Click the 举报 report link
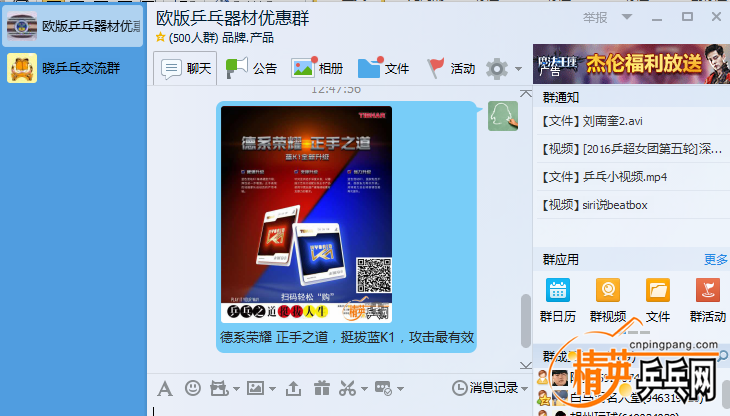730x416 pixels. point(595,18)
